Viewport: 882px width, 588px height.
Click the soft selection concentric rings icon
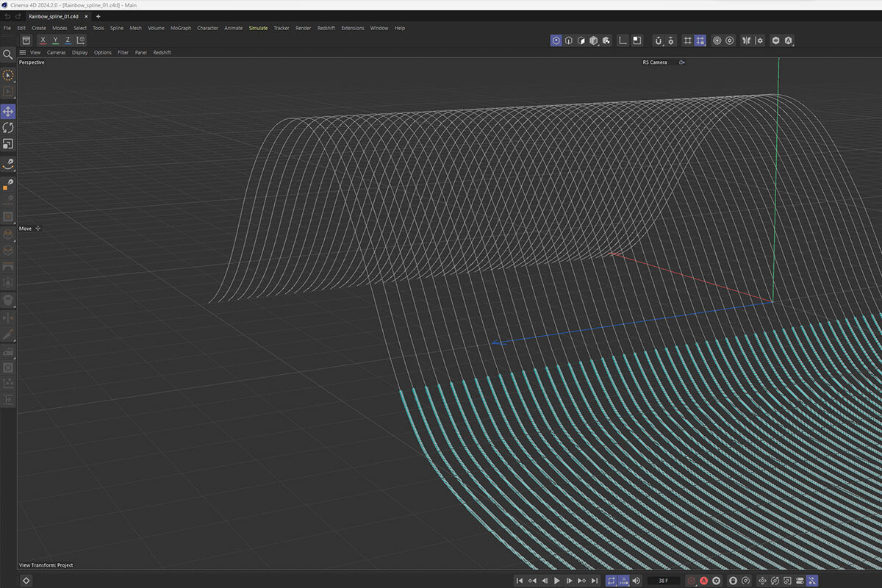point(717,40)
